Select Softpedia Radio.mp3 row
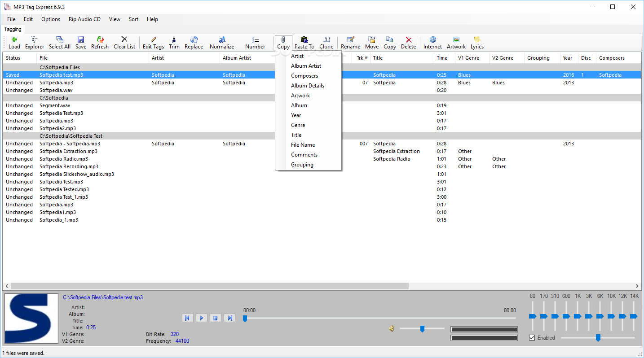The image size is (644, 358). point(322,159)
